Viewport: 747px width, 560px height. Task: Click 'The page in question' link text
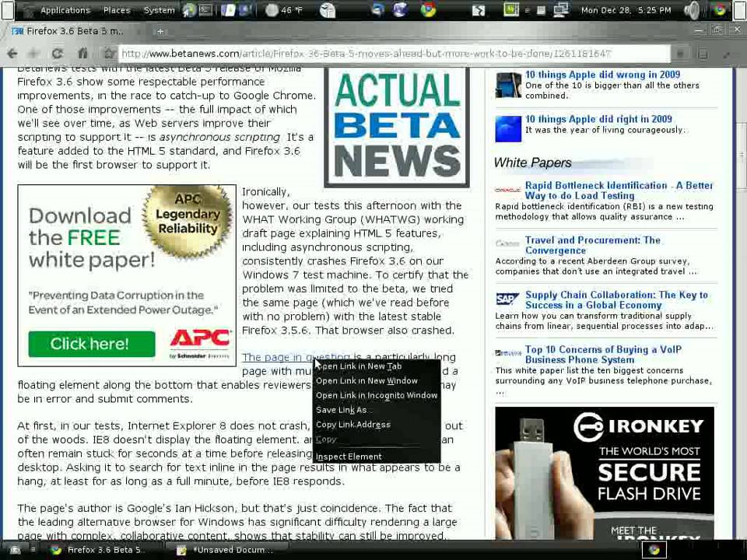(x=296, y=357)
